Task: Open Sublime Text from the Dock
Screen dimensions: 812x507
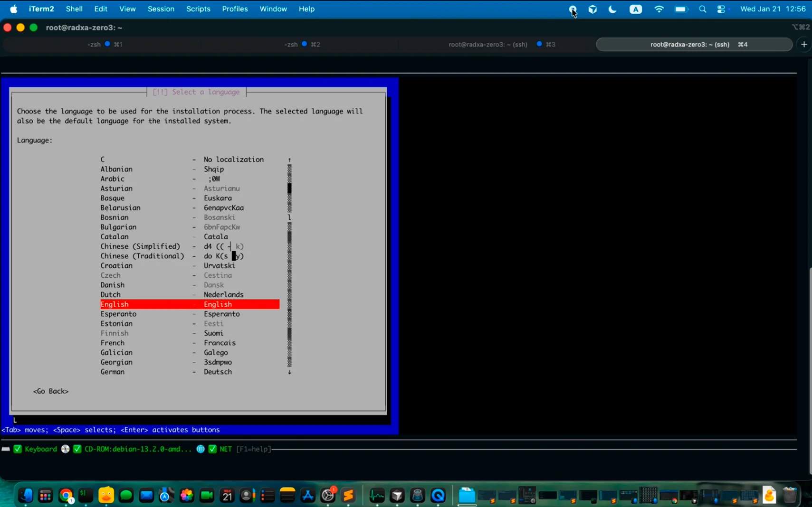Action: point(348,495)
